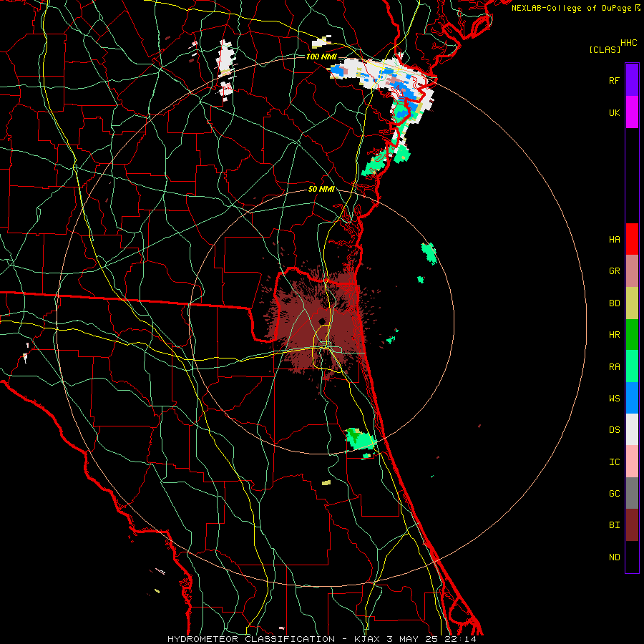
Task: Click the RA light green legend swatch
Action: [632, 366]
